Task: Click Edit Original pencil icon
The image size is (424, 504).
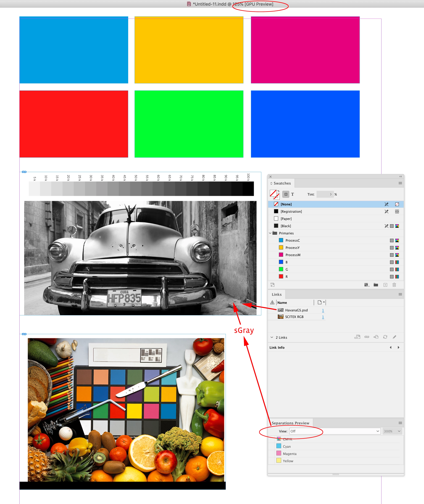Action: [394, 337]
